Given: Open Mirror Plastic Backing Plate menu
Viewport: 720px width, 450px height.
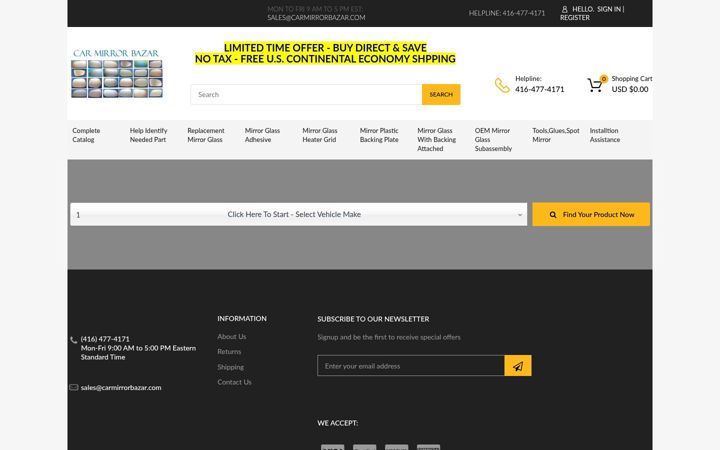Looking at the screenshot, I should 379,135.
